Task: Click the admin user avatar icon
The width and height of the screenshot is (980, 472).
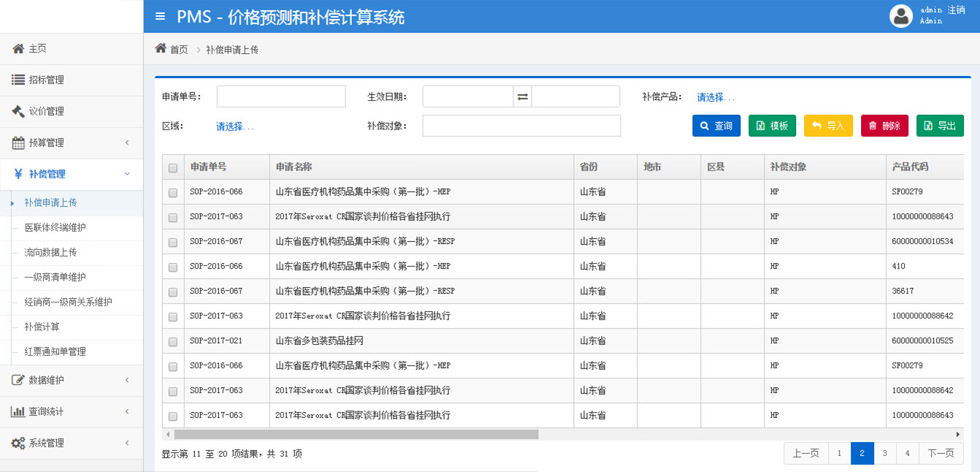Action: pyautogui.click(x=901, y=16)
